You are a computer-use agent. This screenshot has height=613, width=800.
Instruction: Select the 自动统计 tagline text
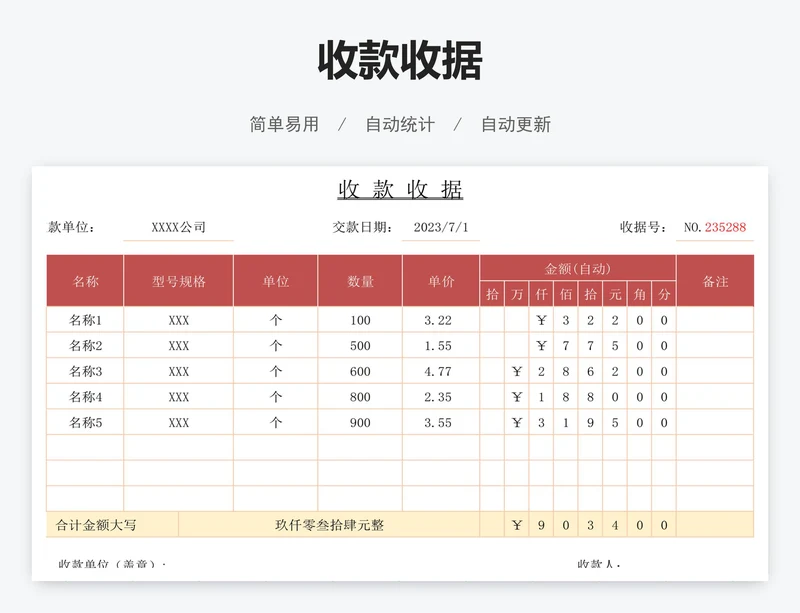pos(400,124)
